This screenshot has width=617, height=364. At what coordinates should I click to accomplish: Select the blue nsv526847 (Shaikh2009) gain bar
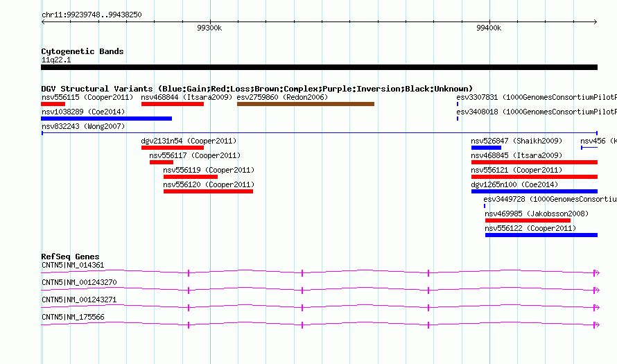pos(486,148)
